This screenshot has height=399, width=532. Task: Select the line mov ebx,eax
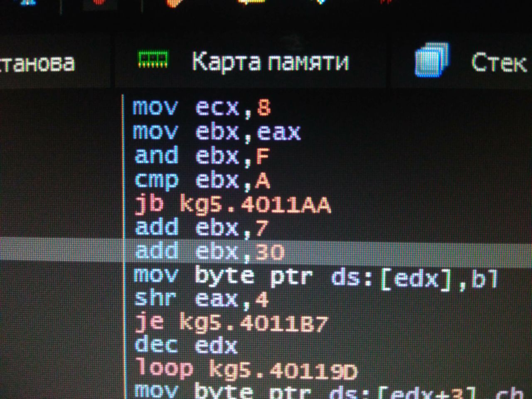217,132
